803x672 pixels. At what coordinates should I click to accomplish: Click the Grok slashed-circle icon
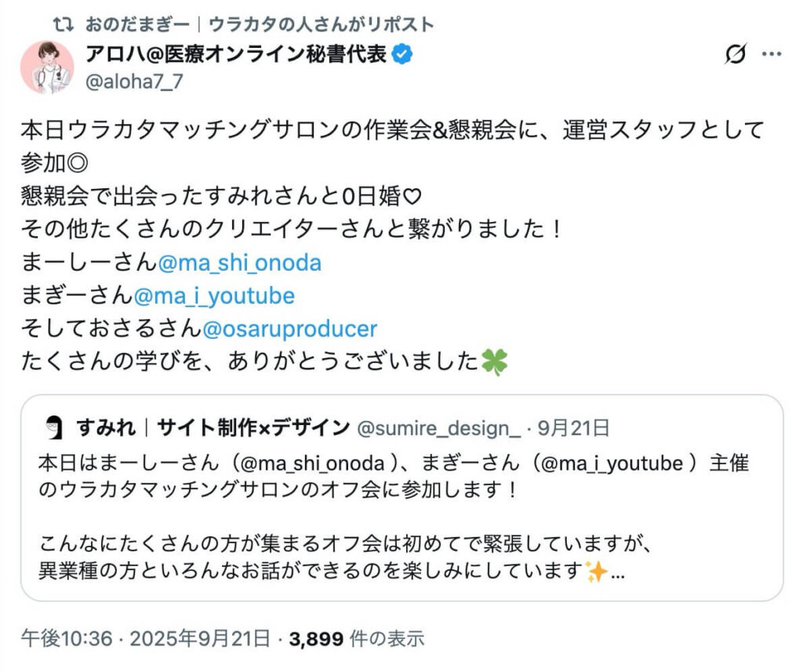click(735, 56)
